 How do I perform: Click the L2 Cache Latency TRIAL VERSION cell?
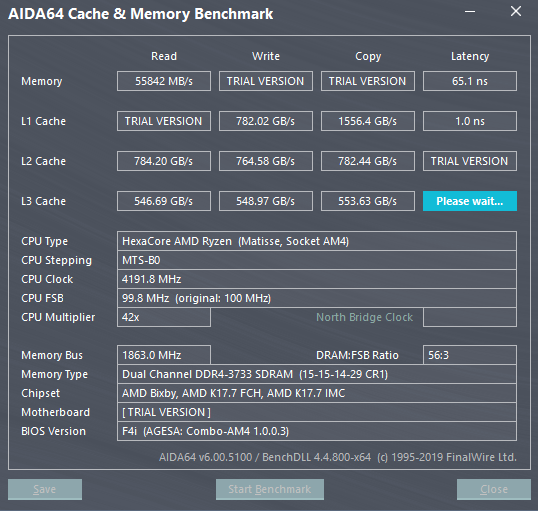470,161
